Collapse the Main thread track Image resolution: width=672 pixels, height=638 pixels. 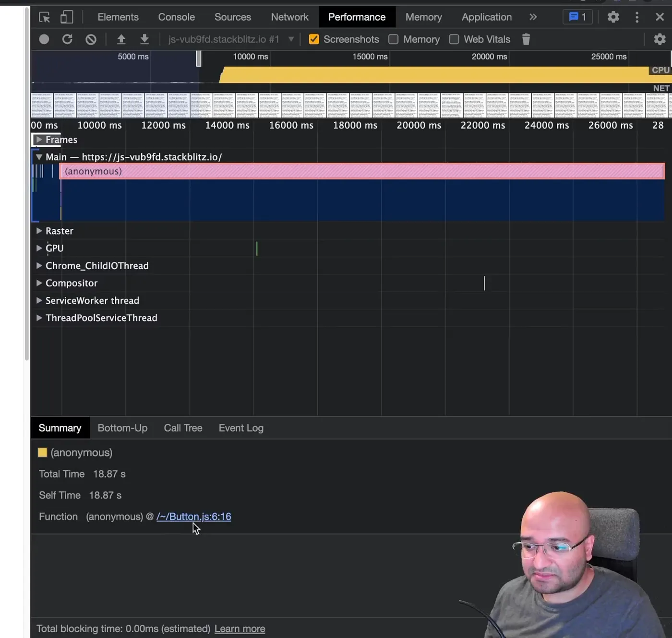pyautogui.click(x=39, y=157)
